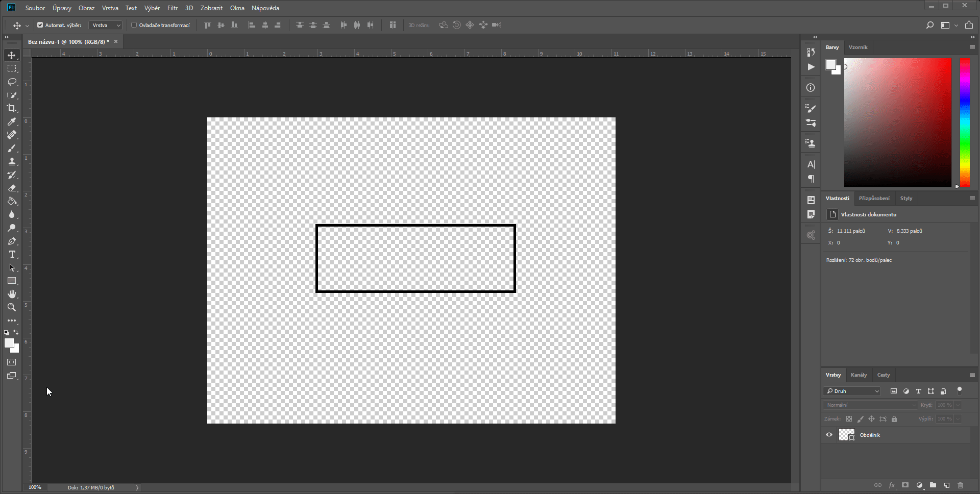Screen dimensions: 980x494
Task: Select the Lasso tool
Action: 12,82
